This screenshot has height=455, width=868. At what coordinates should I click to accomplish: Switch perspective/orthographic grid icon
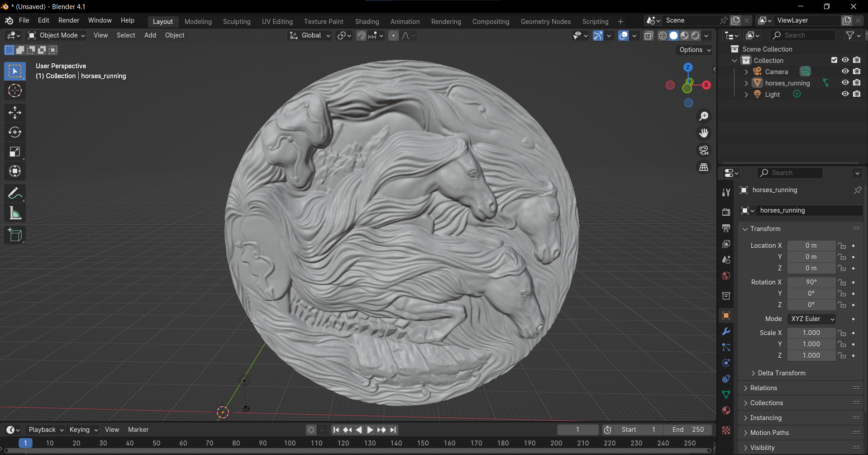704,167
